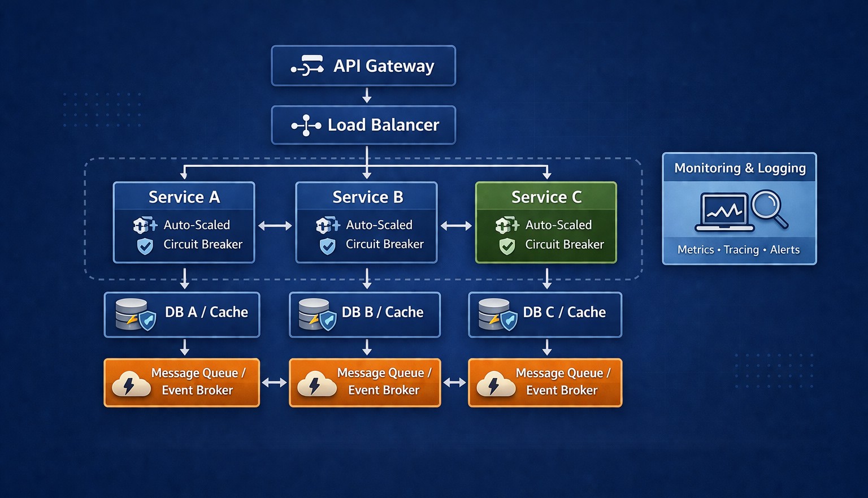
Task: Click the double arrow between middle and right brokers
Action: [x=454, y=383]
